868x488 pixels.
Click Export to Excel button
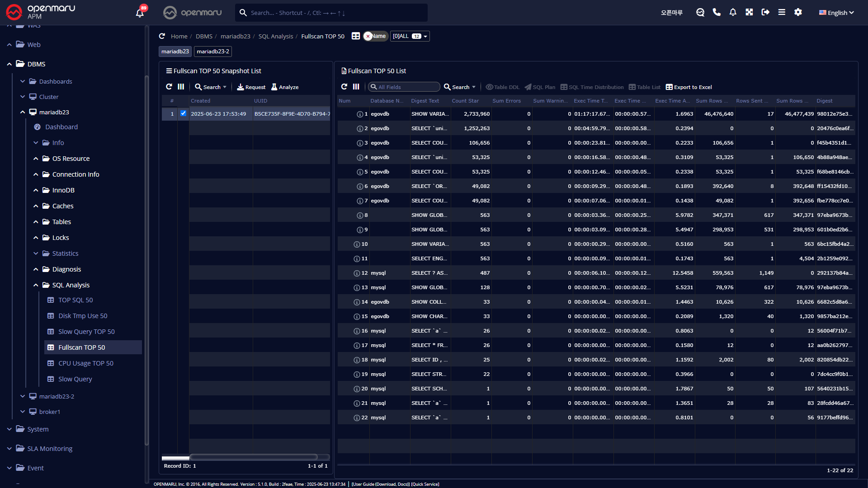pyautogui.click(x=689, y=87)
